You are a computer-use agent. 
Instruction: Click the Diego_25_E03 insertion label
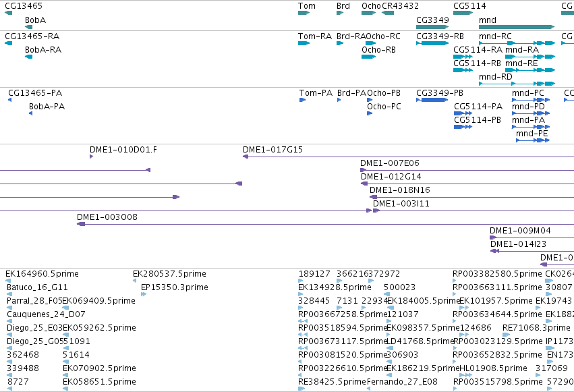[35, 328]
